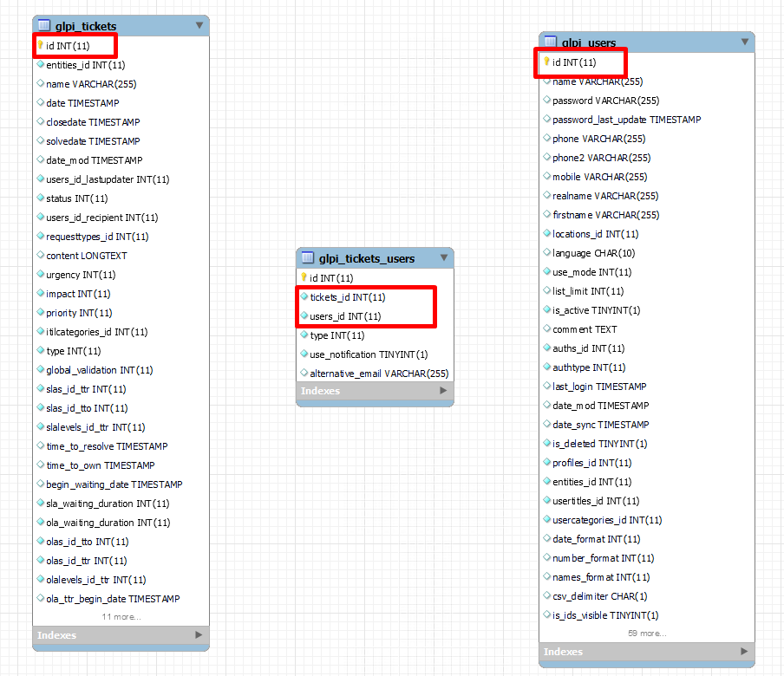The image size is (784, 676).
Task: Select 'password_last_update TIMESTAMP' column
Action: (626, 120)
